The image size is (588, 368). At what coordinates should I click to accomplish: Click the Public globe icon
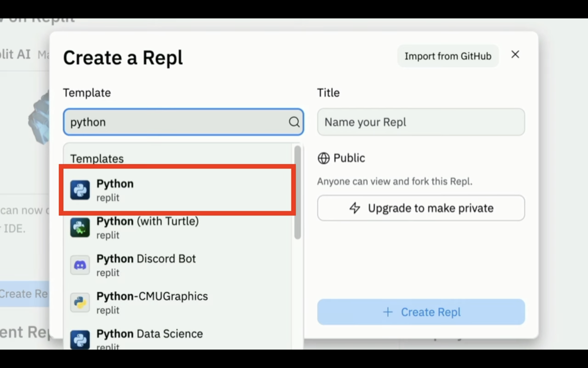point(324,158)
